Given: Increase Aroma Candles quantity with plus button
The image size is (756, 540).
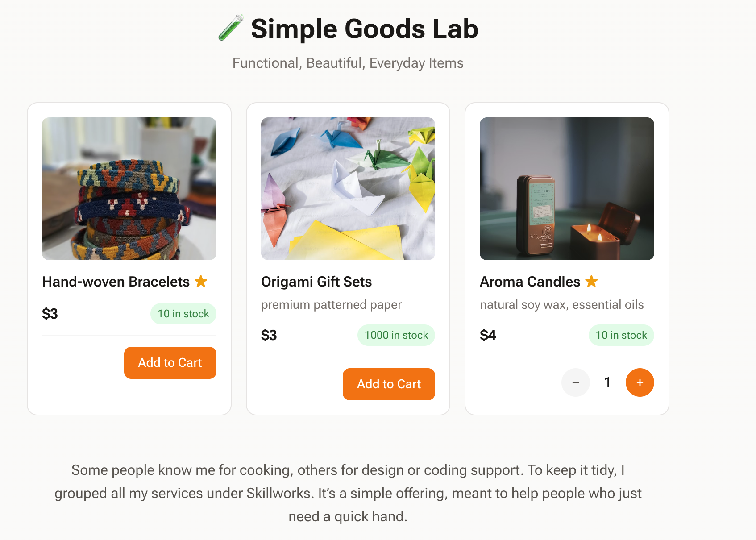Looking at the screenshot, I should [x=640, y=382].
